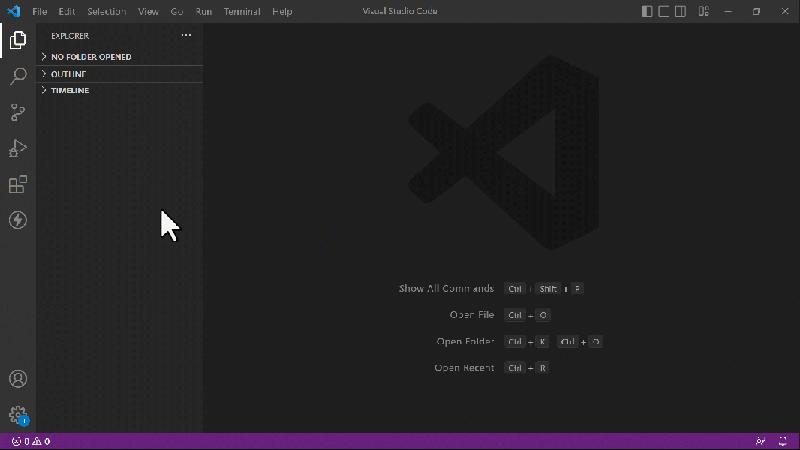Open the Help menu
This screenshot has height=450, width=800.
[x=282, y=11]
